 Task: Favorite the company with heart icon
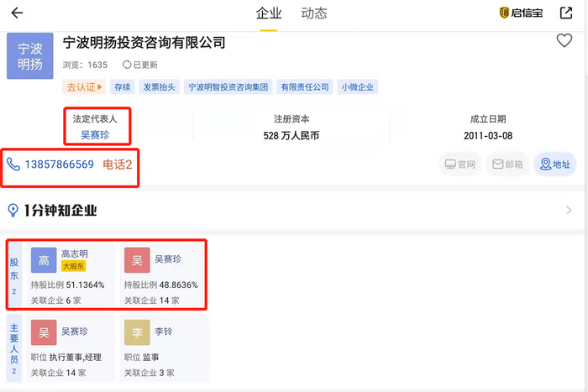coord(564,41)
